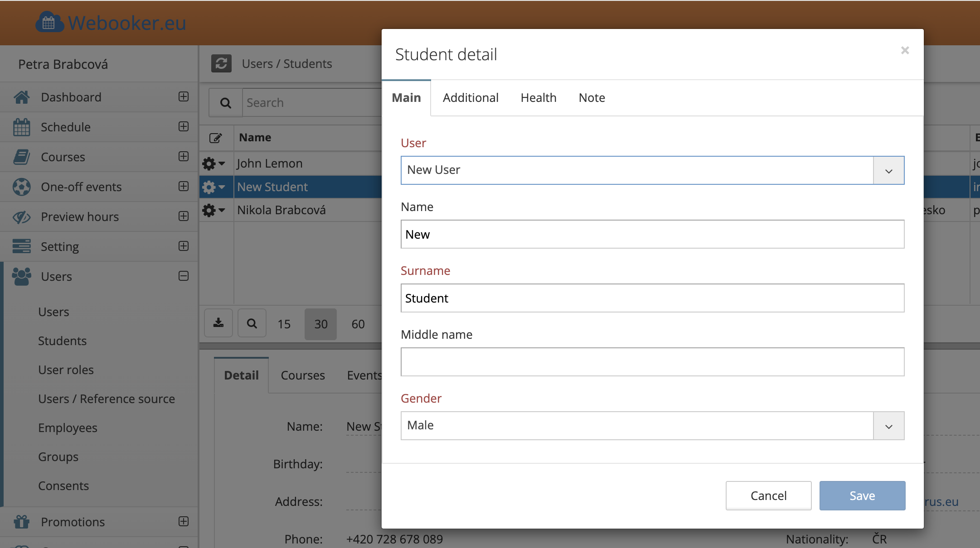Close the Student detail dialog with X

pos(905,50)
